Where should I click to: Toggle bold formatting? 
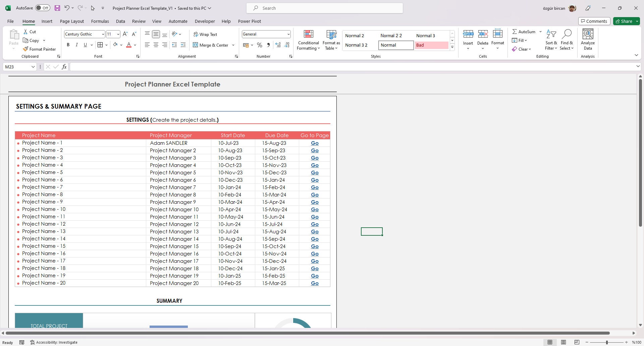point(68,45)
